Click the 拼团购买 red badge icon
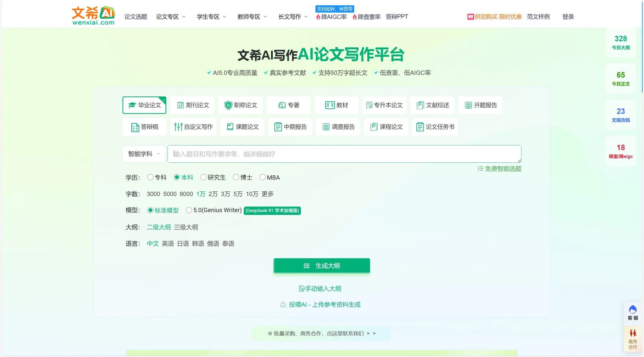 point(470,17)
